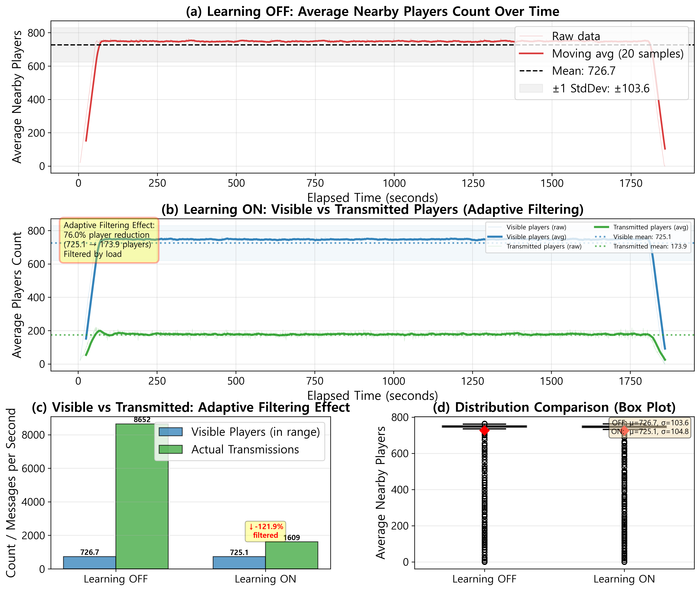Click the blue 725.1 Visible Players bar
The width and height of the screenshot is (700, 591).
pos(239,563)
